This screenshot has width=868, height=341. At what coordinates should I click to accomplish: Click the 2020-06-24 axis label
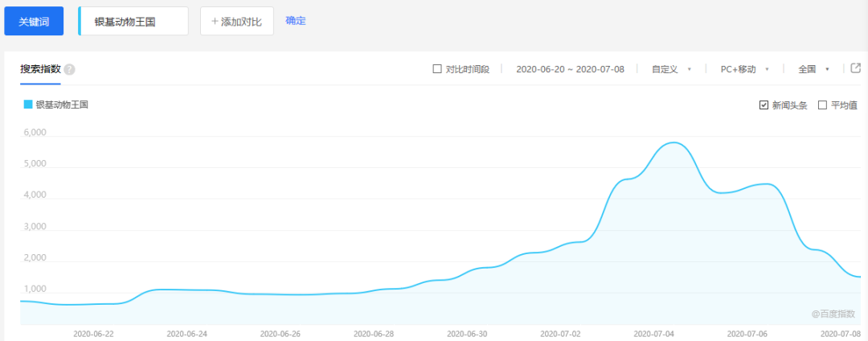pyautogui.click(x=187, y=335)
